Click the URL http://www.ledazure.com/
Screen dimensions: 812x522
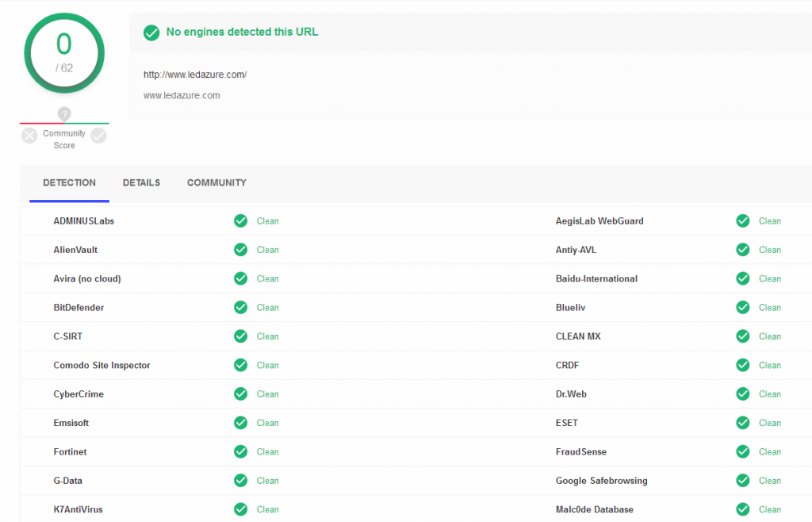(x=195, y=75)
